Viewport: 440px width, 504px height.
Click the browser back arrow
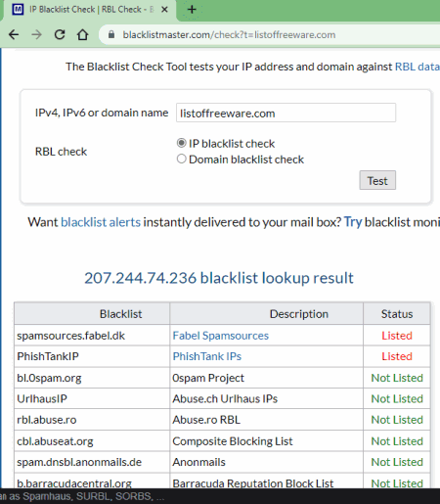pos(14,34)
